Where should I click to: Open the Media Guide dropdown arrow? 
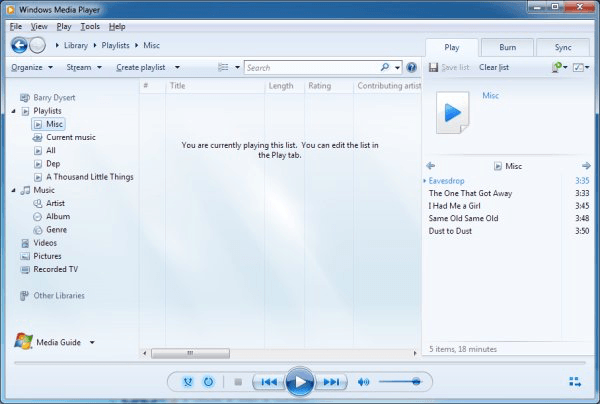point(92,342)
